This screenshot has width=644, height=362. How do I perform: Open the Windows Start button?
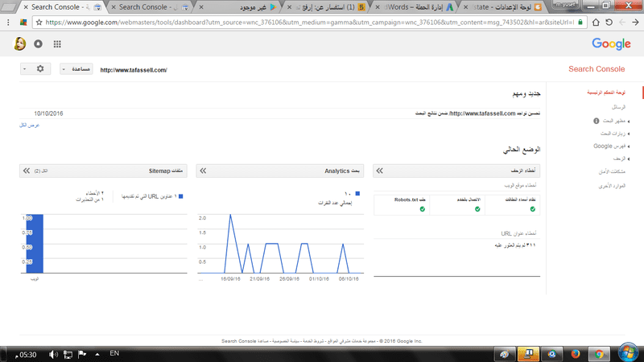coord(628,353)
